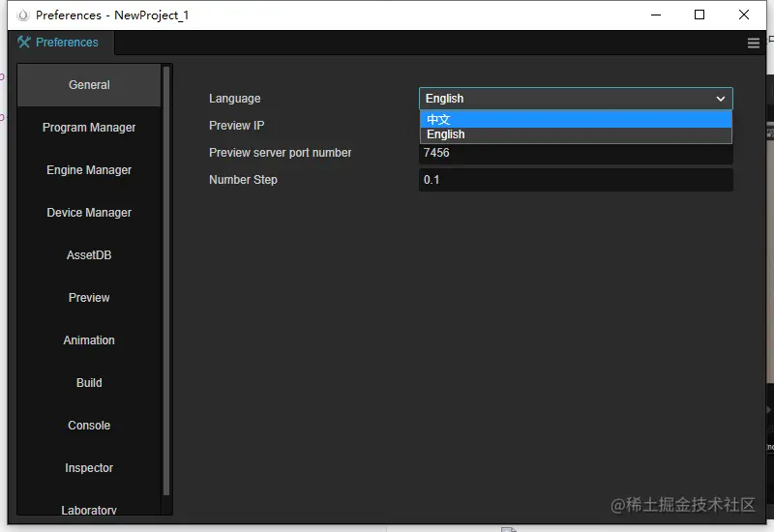This screenshot has height=532, width=774.
Task: Open the Device Manager section
Action: click(89, 213)
